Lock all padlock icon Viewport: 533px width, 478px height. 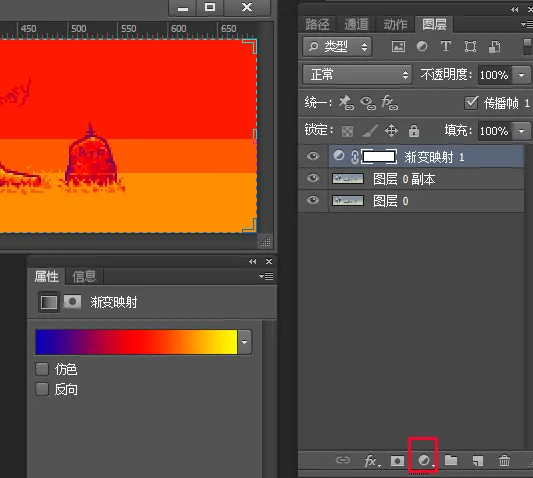(414, 131)
